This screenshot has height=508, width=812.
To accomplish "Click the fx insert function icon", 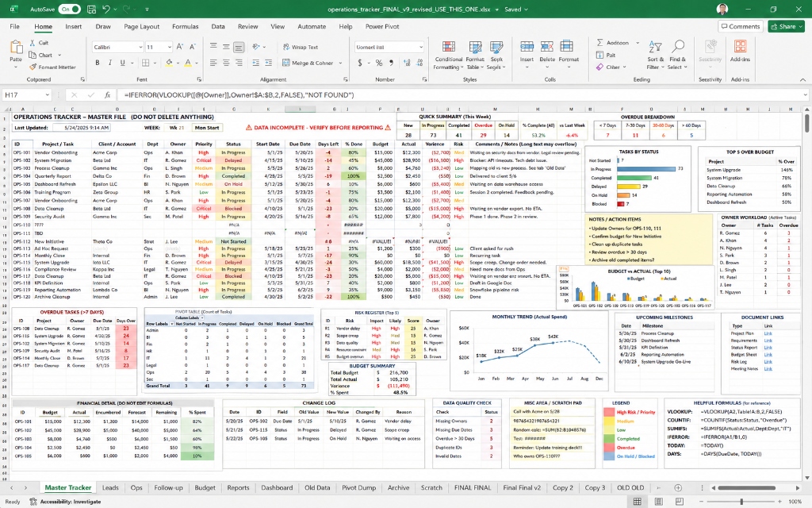I will click(107, 95).
